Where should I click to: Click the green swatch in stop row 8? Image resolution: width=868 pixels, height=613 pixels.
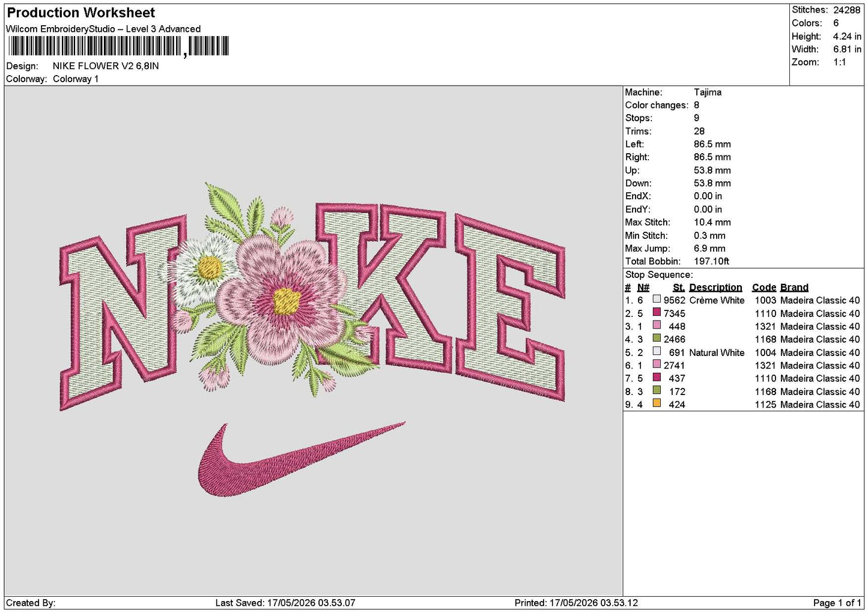[x=657, y=390]
